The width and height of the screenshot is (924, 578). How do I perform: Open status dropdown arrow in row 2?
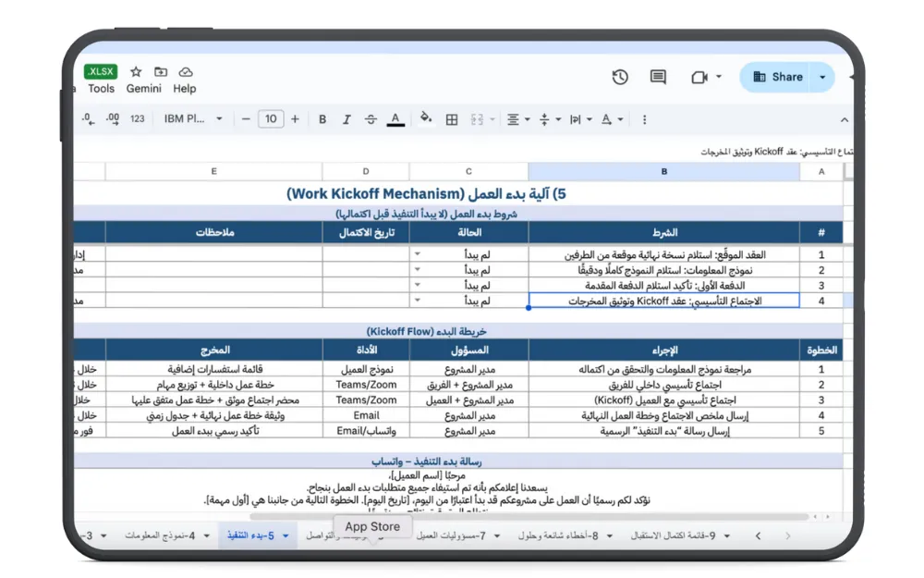click(x=418, y=269)
